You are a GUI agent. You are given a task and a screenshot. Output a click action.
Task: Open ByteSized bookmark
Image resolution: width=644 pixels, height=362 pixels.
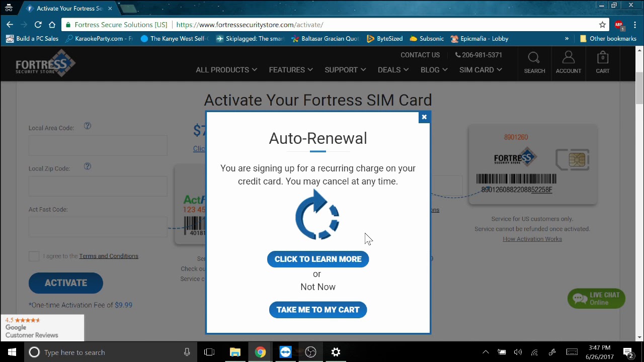[x=385, y=39]
